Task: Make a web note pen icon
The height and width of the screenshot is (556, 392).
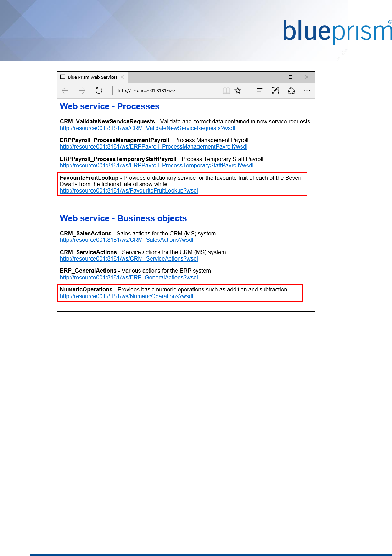Action: point(275,90)
